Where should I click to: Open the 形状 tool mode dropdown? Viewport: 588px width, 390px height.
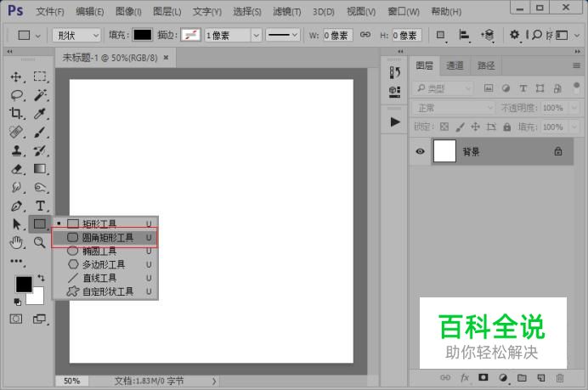click(76, 35)
